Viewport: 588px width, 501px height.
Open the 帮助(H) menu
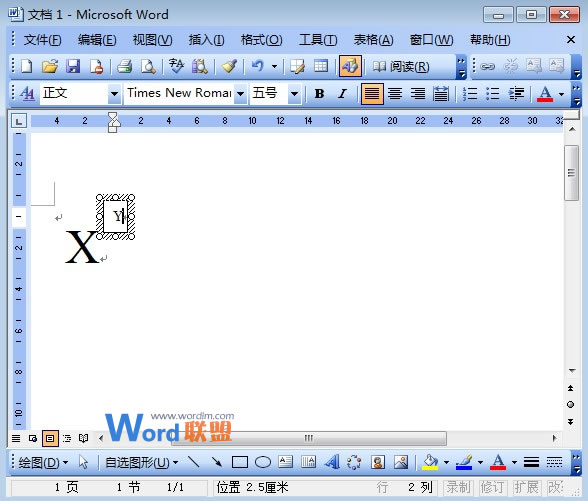coord(490,39)
